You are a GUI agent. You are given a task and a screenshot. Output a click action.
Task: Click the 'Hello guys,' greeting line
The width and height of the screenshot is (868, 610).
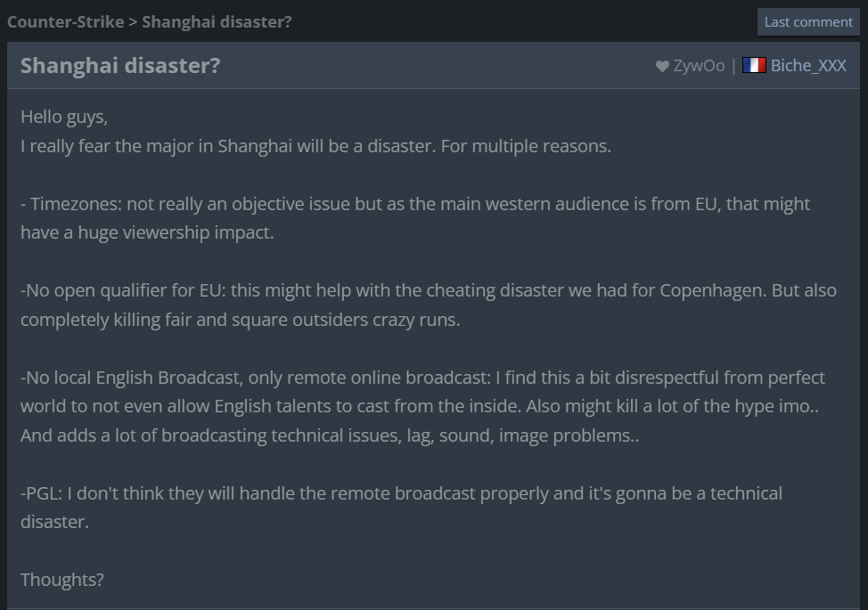click(x=64, y=117)
